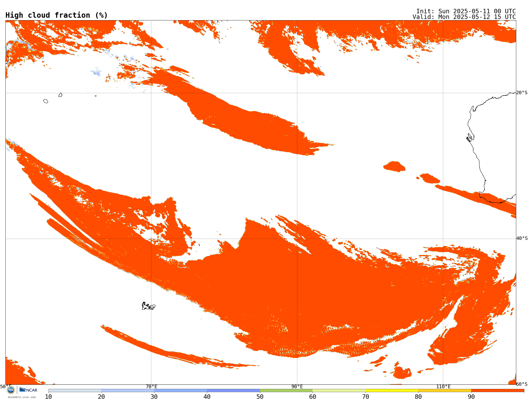Click the 'Valid: Mon 2025-05-12 15 UTC' line
This screenshot has height=400, width=532.
coord(464,17)
